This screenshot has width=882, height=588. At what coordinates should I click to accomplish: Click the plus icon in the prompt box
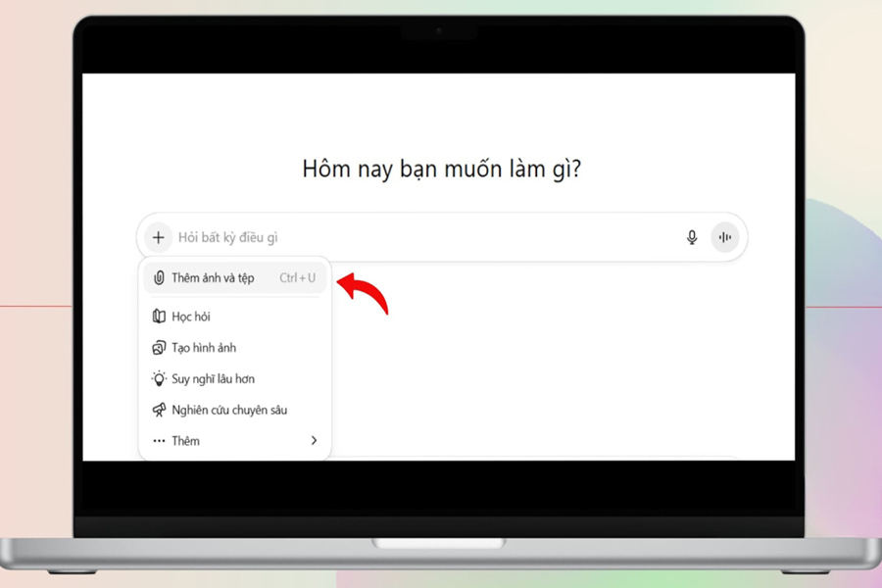click(x=158, y=237)
